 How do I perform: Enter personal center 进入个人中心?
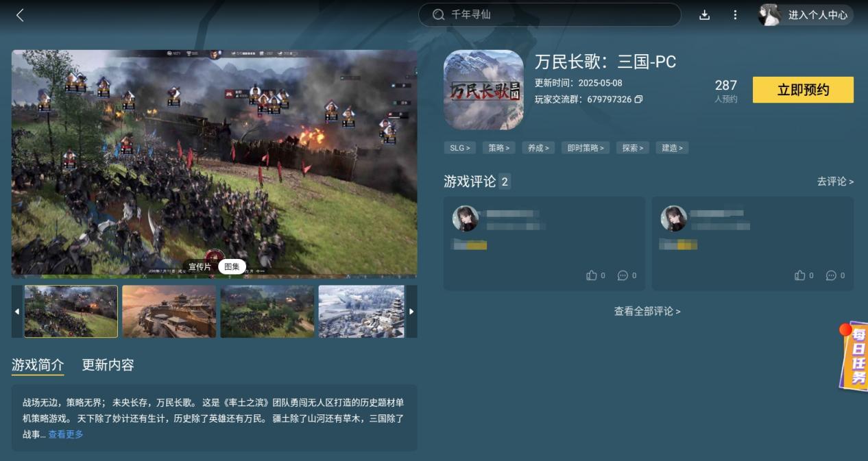[x=817, y=15]
